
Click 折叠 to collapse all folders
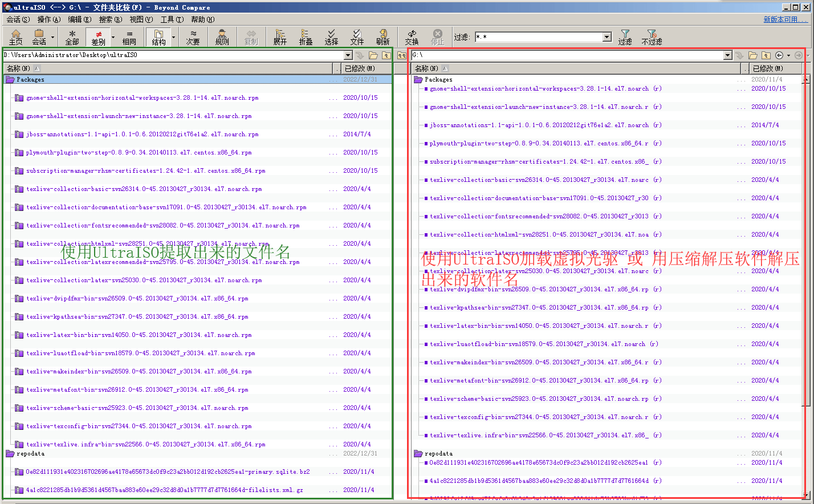[x=306, y=37]
